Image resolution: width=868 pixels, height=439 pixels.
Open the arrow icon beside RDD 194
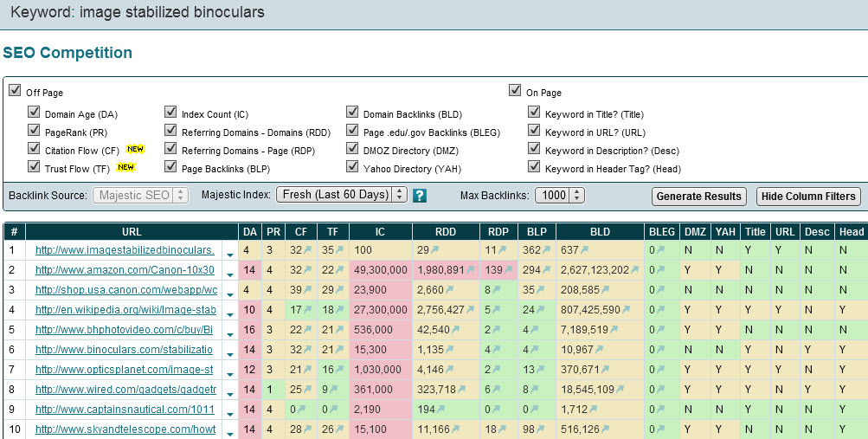coord(441,410)
